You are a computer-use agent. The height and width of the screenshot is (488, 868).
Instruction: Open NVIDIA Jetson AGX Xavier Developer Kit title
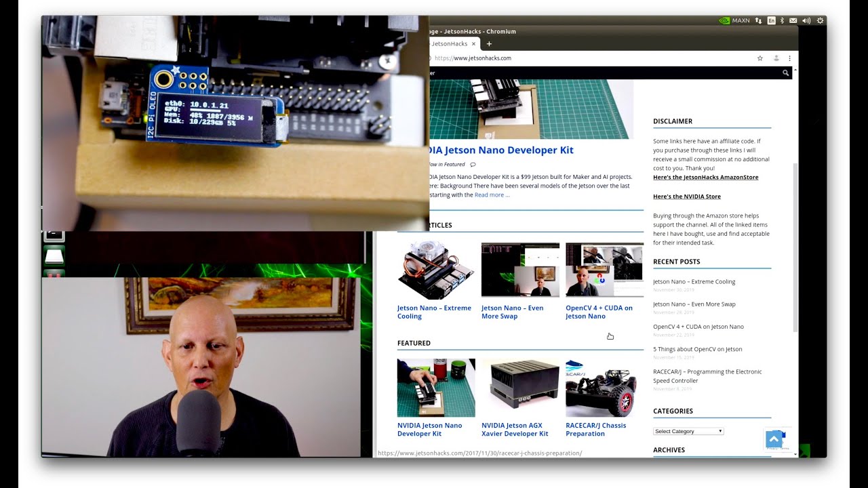pos(515,430)
